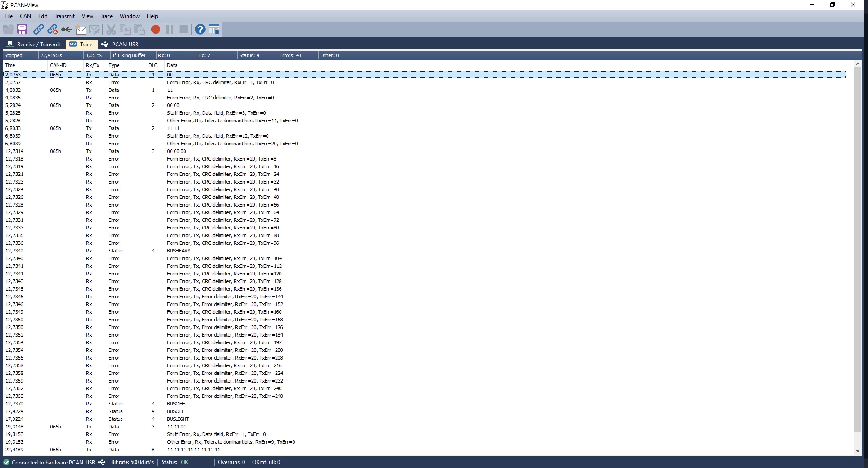Click the Time column header
This screenshot has width=868, height=468.
(x=25, y=65)
